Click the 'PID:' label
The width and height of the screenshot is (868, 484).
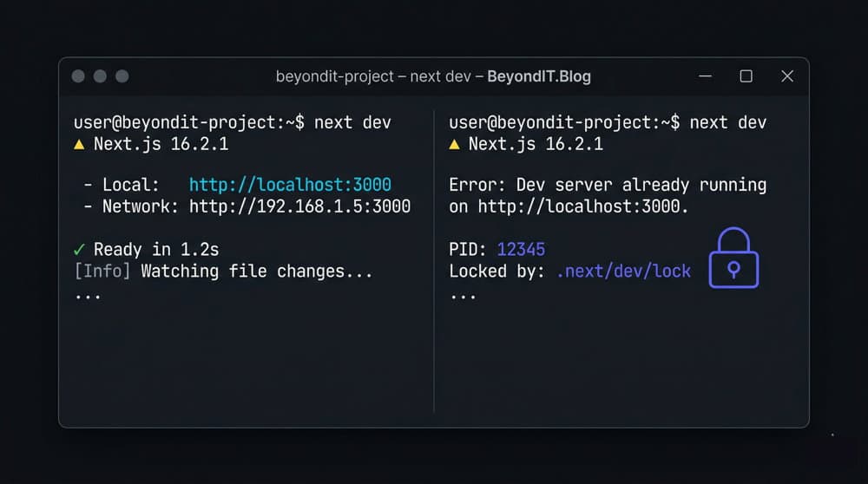point(468,250)
